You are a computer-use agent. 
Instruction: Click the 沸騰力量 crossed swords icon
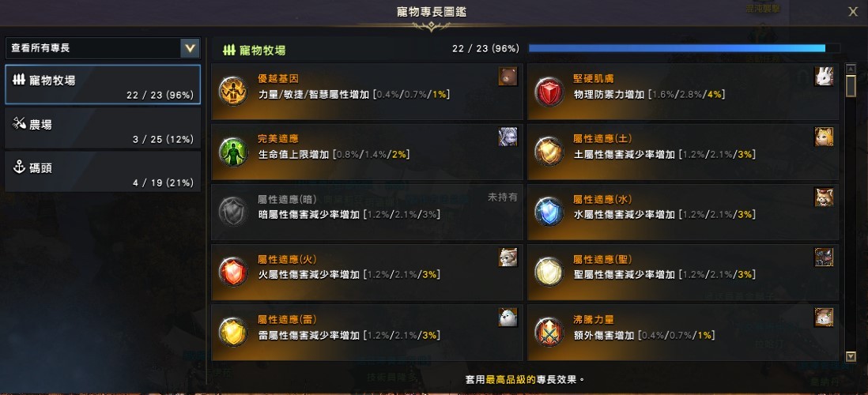click(549, 332)
